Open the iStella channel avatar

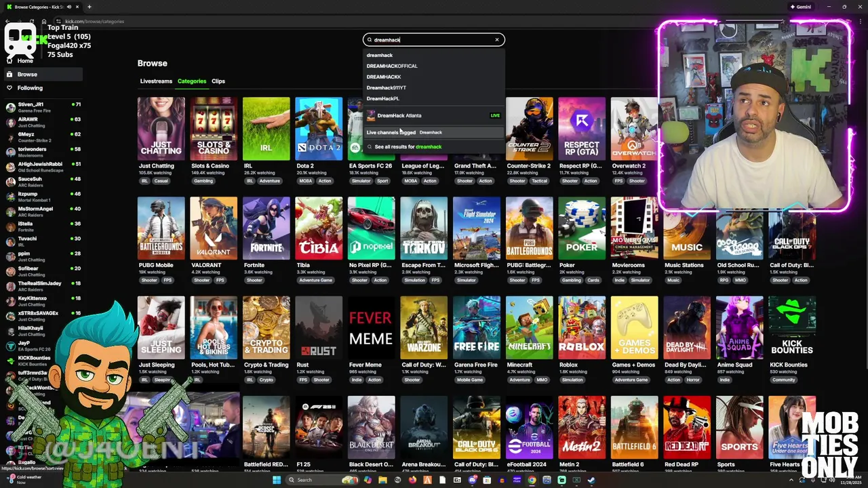[10, 226]
